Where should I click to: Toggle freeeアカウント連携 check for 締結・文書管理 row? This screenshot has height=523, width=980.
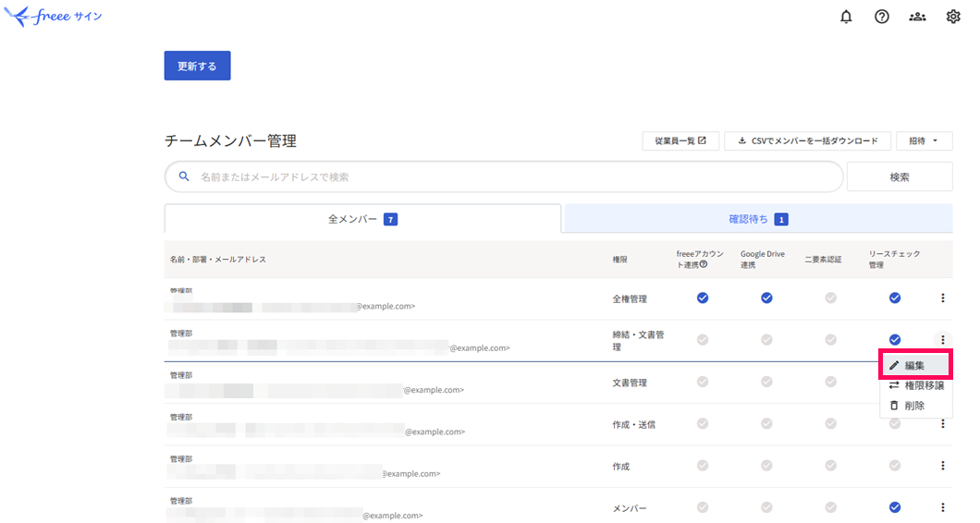coord(703,340)
